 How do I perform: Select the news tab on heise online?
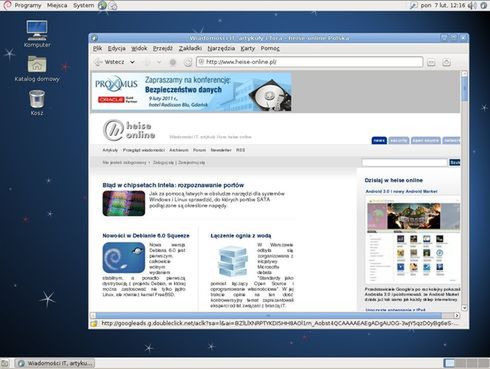coord(379,141)
